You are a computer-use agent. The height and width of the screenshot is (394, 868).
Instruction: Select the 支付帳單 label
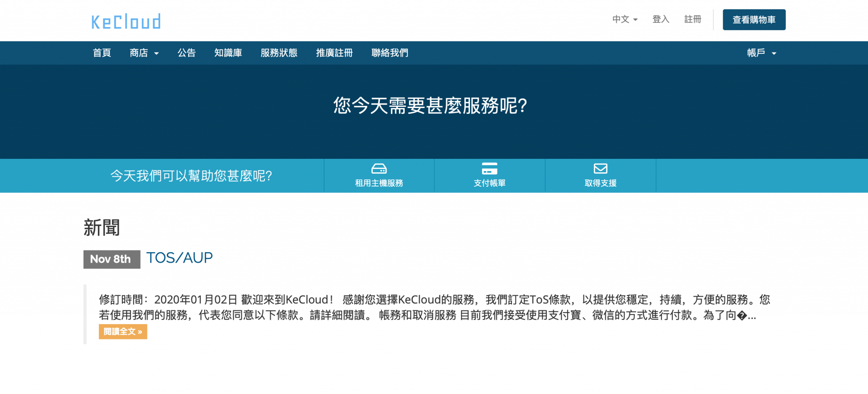(490, 183)
